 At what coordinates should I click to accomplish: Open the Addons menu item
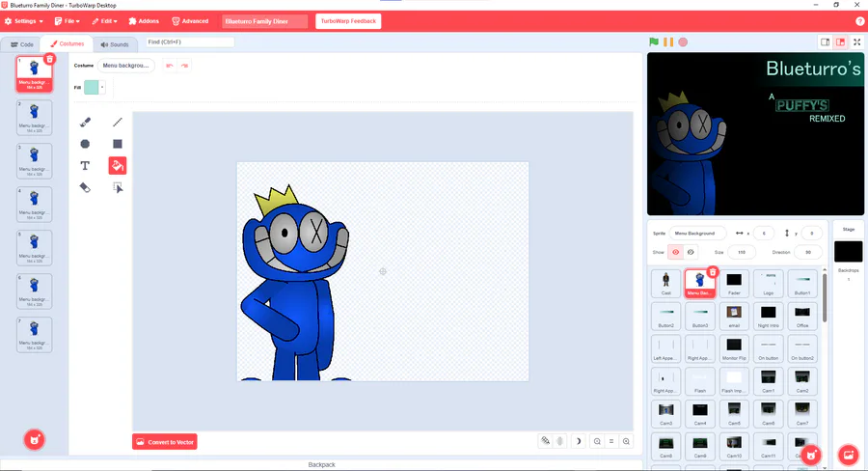[x=144, y=21]
